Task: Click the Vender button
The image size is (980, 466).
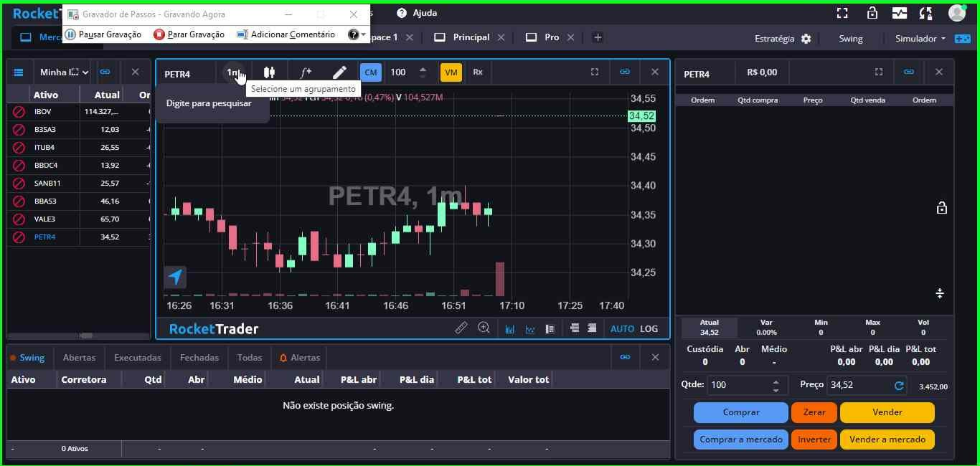Action: click(x=887, y=412)
